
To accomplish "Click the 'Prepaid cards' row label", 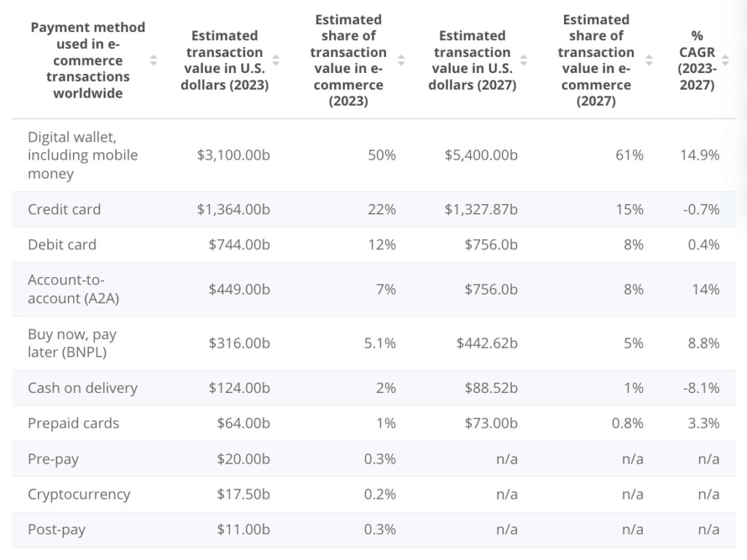I will pyautogui.click(x=73, y=424).
